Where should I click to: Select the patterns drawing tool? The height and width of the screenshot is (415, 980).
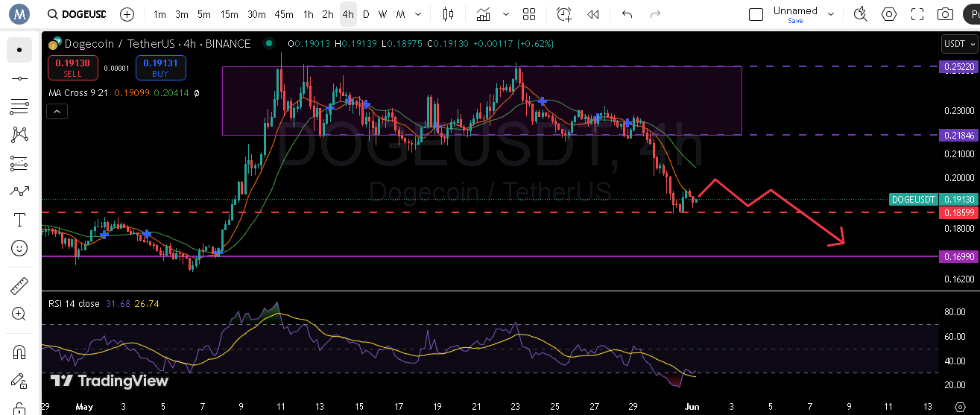tap(19, 135)
